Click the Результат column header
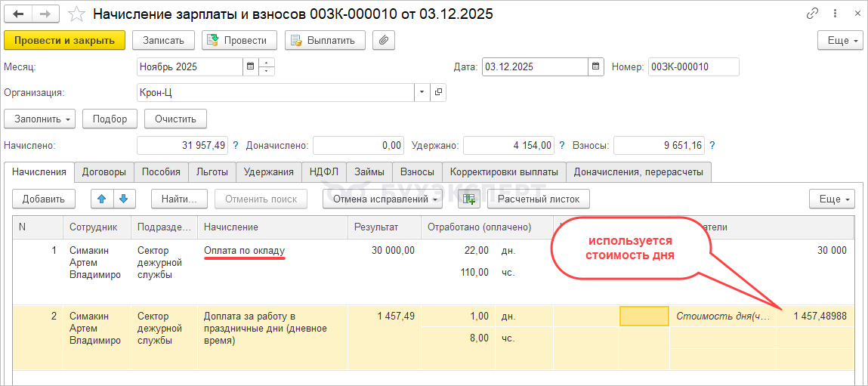This screenshot has width=868, height=386. point(385,227)
